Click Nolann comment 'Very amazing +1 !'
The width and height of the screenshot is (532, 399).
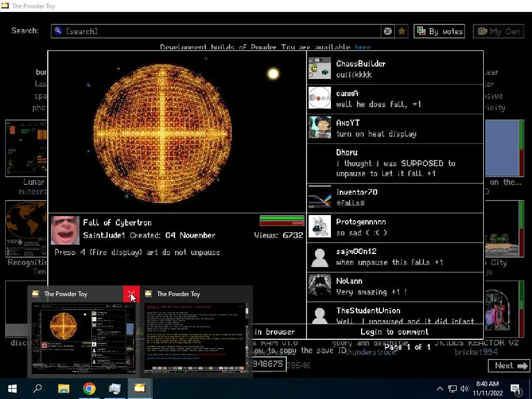point(371,292)
